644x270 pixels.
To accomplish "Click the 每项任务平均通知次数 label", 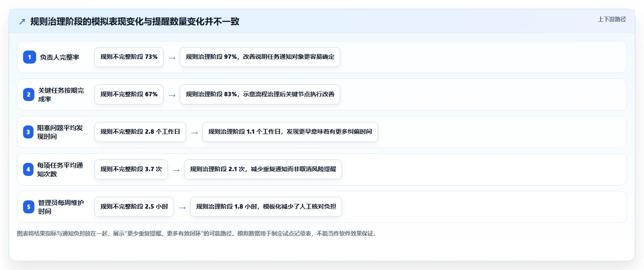I will click(x=60, y=169).
